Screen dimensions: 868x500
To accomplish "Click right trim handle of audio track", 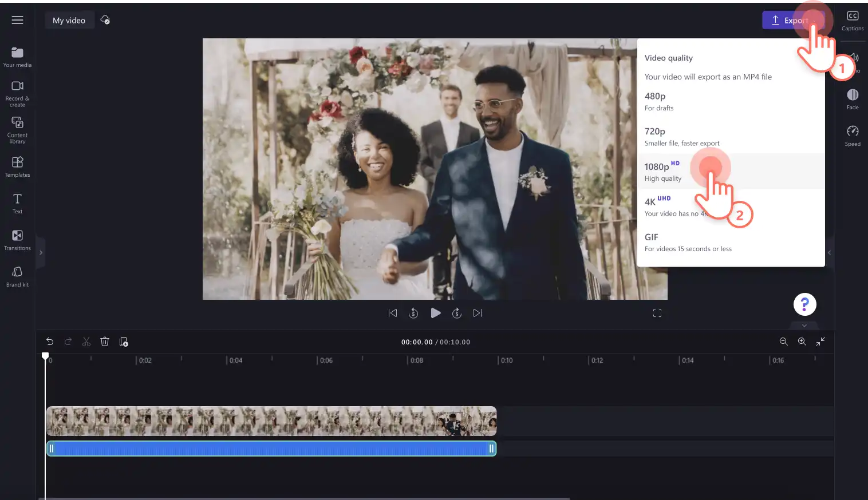I will 491,449.
